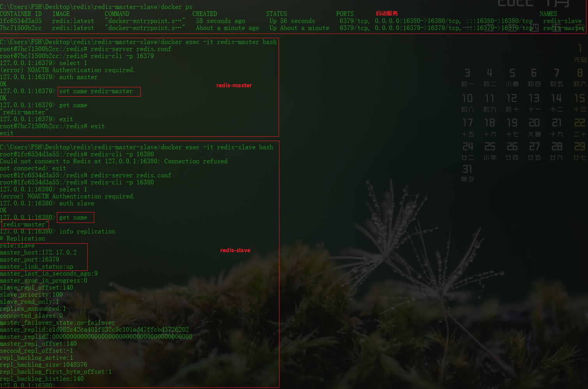Click the '58 seconds ago' created value
Screen dimensions: 588x389
click(221, 21)
